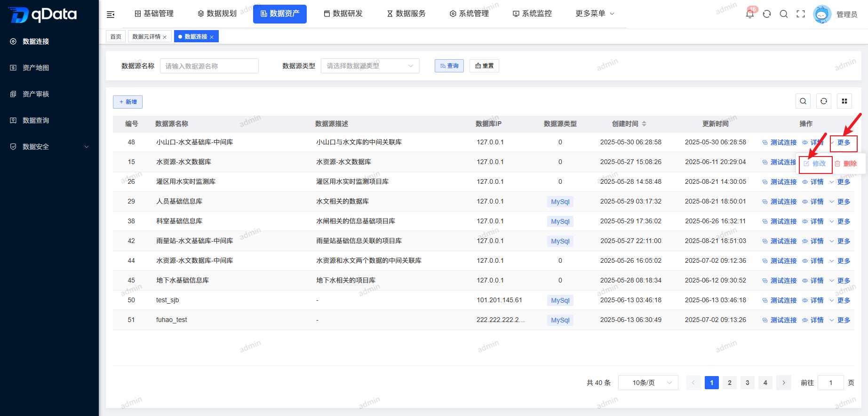The image size is (868, 416).
Task: Test connection for test_sjb
Action: [x=780, y=300]
